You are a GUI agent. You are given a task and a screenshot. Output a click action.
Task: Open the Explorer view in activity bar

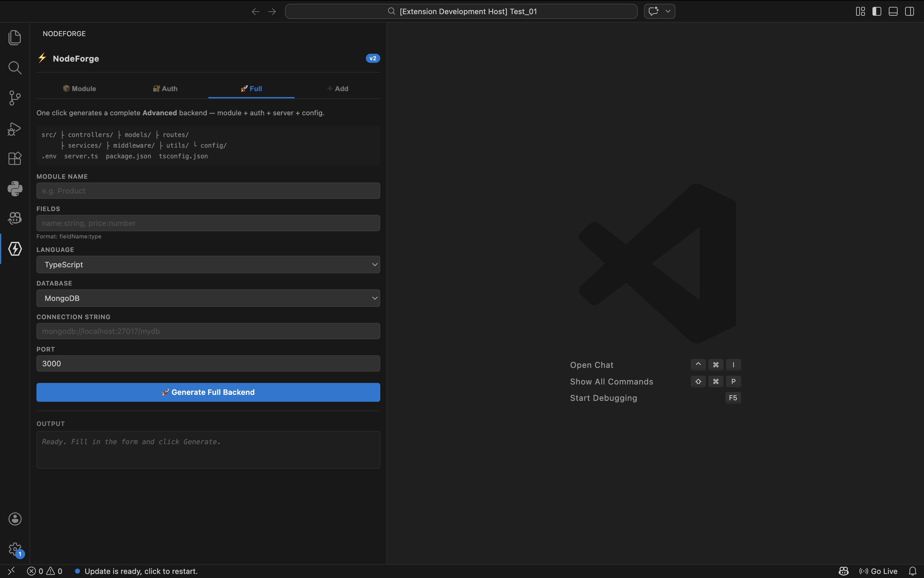[14, 37]
